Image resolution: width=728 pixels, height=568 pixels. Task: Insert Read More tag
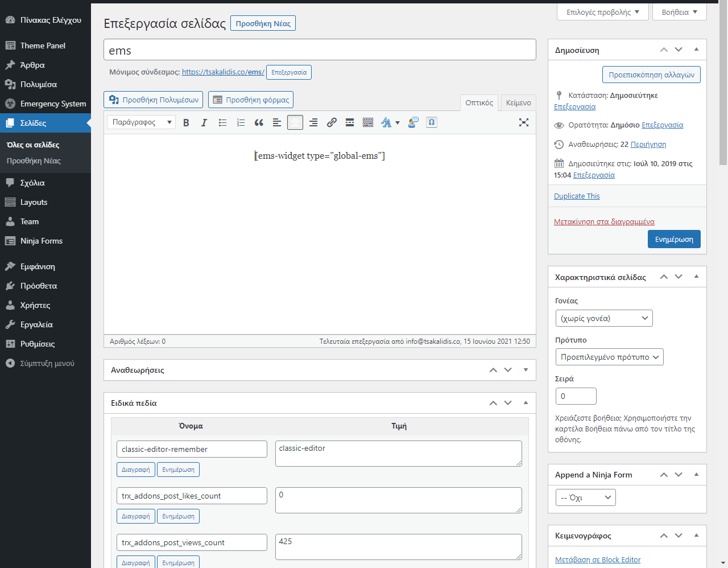pyautogui.click(x=350, y=122)
